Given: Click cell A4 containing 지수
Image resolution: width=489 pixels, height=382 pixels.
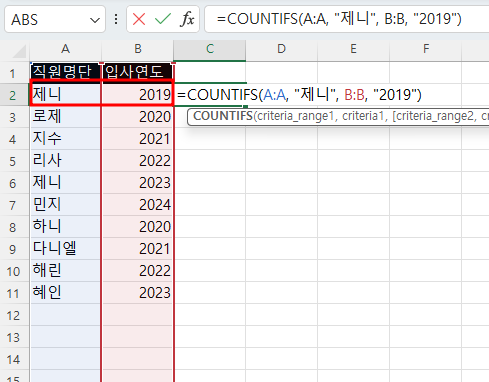Looking at the screenshot, I should pyautogui.click(x=65, y=139).
